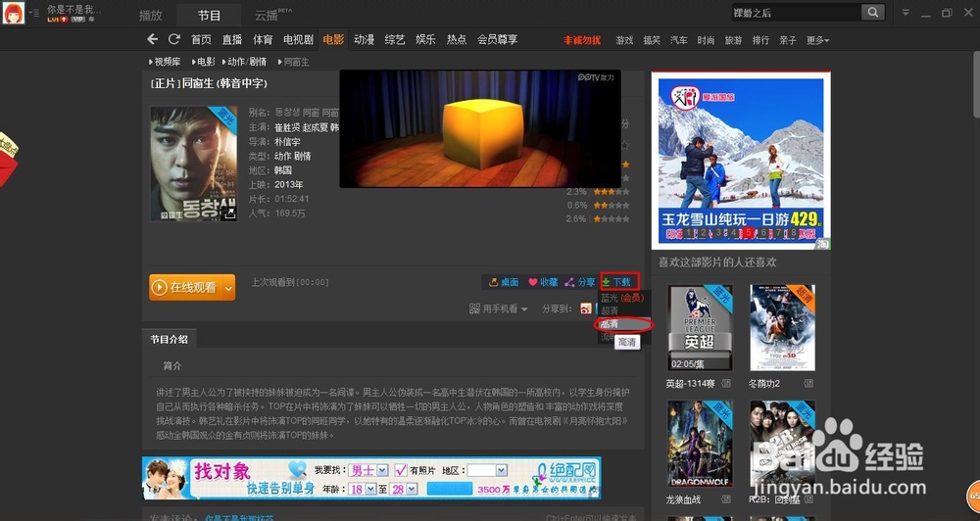Click the 玉龙雪山纯玩一日游 ad image
This screenshot has height=521, width=980.
point(741,162)
